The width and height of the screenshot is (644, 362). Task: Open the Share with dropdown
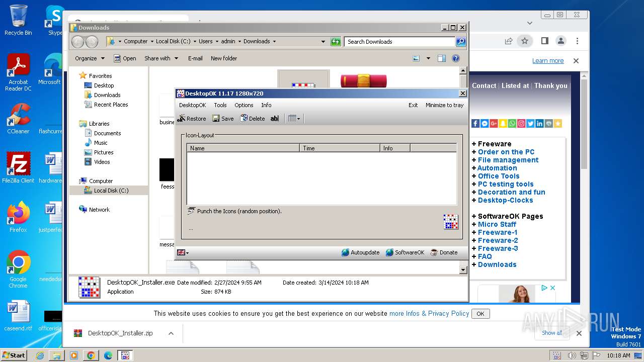[x=161, y=58]
